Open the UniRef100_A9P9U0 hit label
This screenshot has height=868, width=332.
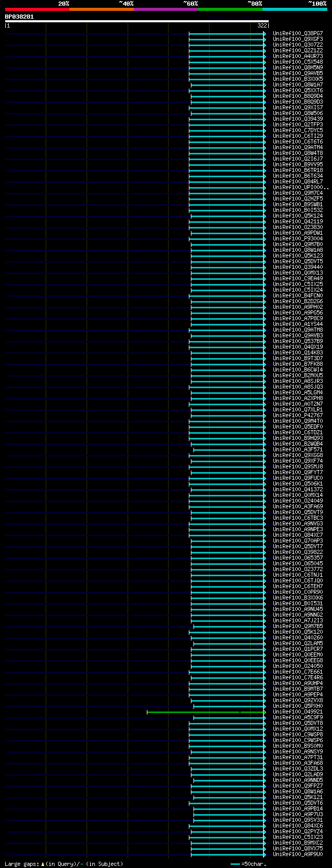[298, 855]
